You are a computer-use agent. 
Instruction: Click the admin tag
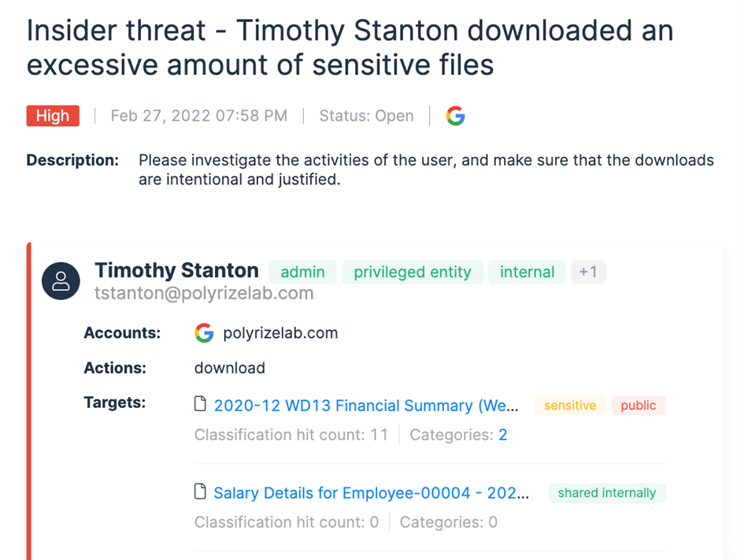[302, 272]
